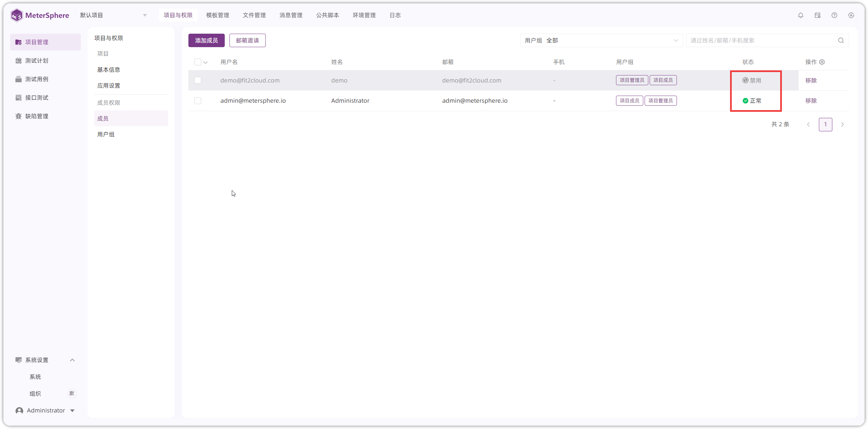
Task: Click the search magnifier icon
Action: (841, 40)
